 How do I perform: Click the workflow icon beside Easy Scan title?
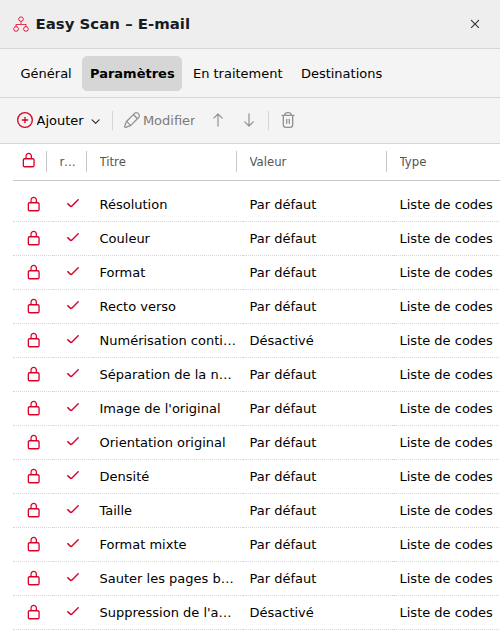click(x=21, y=24)
